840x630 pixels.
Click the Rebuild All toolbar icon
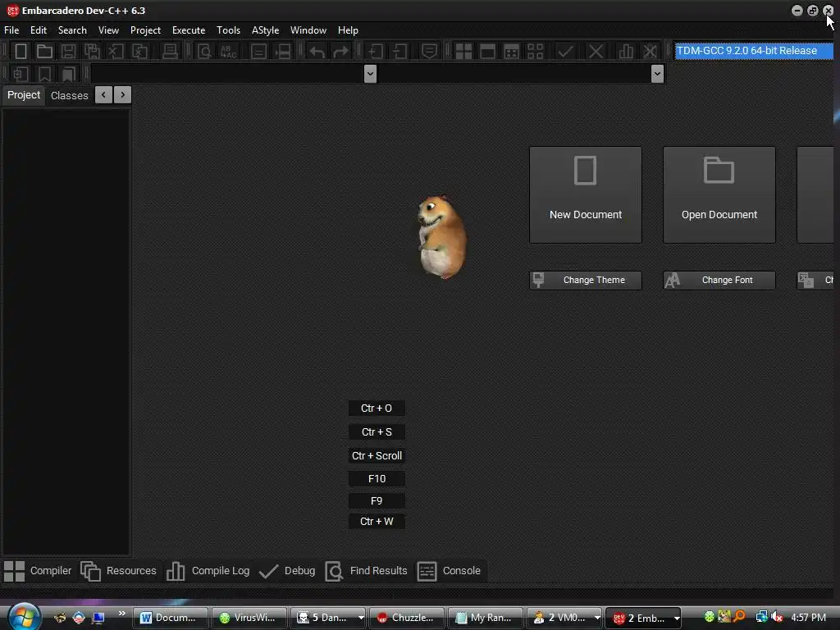(x=535, y=52)
